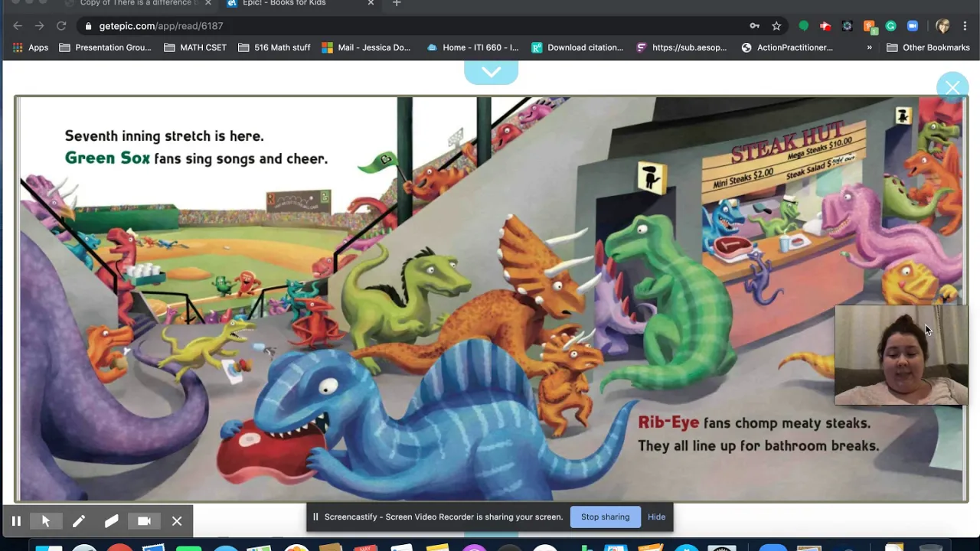
Task: Open the Other Bookmarks folder
Action: click(928, 47)
